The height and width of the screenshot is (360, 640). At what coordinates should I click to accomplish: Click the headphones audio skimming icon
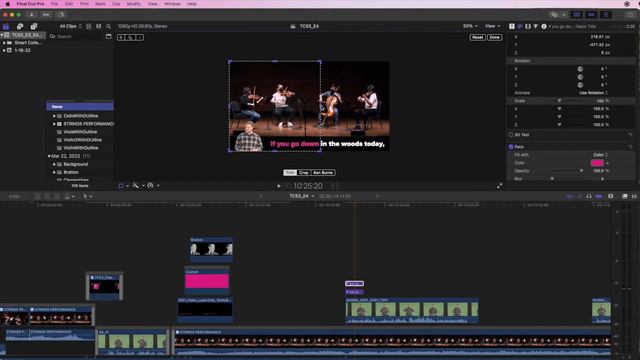(x=589, y=196)
